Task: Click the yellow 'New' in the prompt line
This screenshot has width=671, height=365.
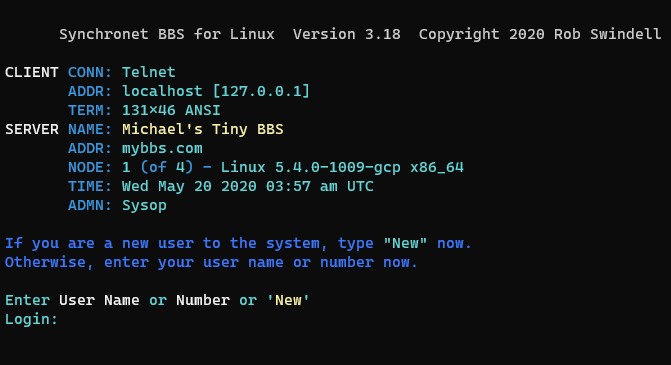Action: (288, 300)
